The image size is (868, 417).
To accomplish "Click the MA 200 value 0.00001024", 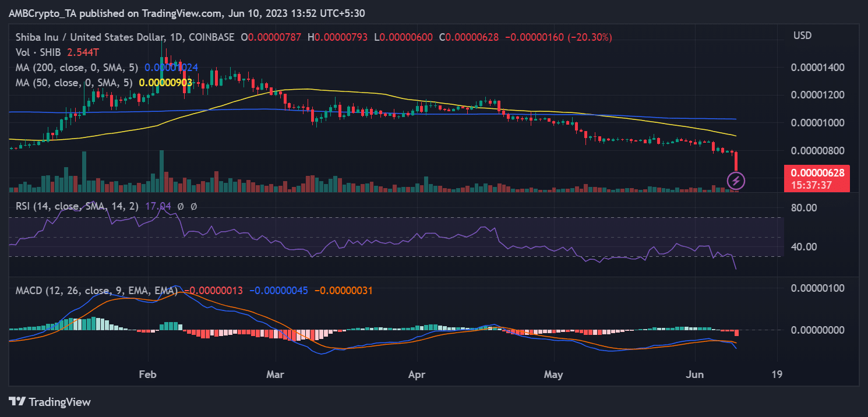I will point(171,68).
